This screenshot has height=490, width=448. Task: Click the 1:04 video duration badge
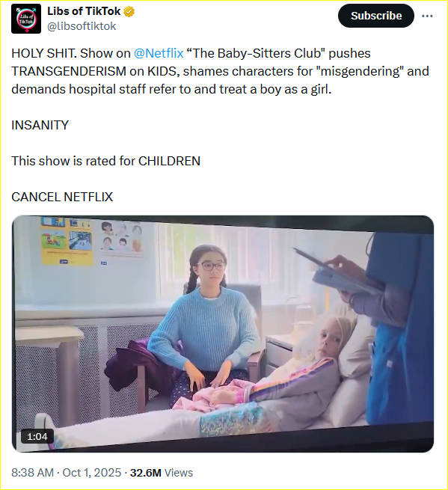point(37,437)
